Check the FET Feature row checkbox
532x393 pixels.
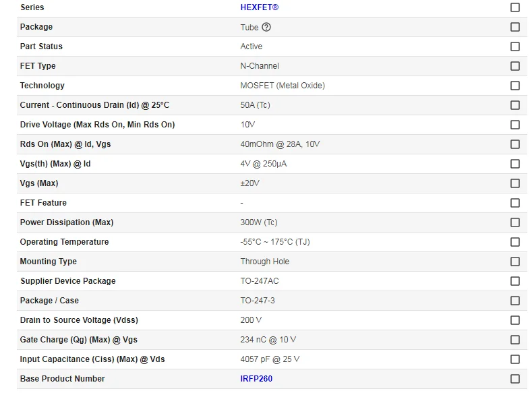pos(515,203)
